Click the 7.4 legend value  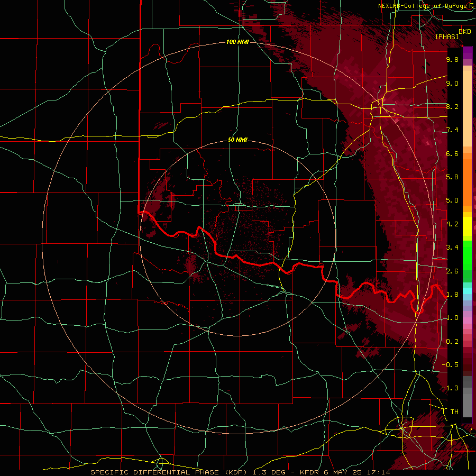pyautogui.click(x=452, y=130)
